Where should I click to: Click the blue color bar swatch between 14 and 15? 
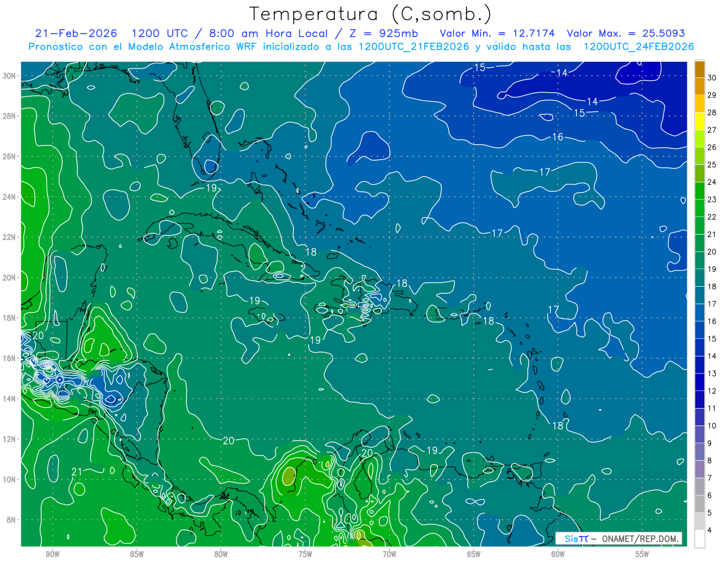700,347
